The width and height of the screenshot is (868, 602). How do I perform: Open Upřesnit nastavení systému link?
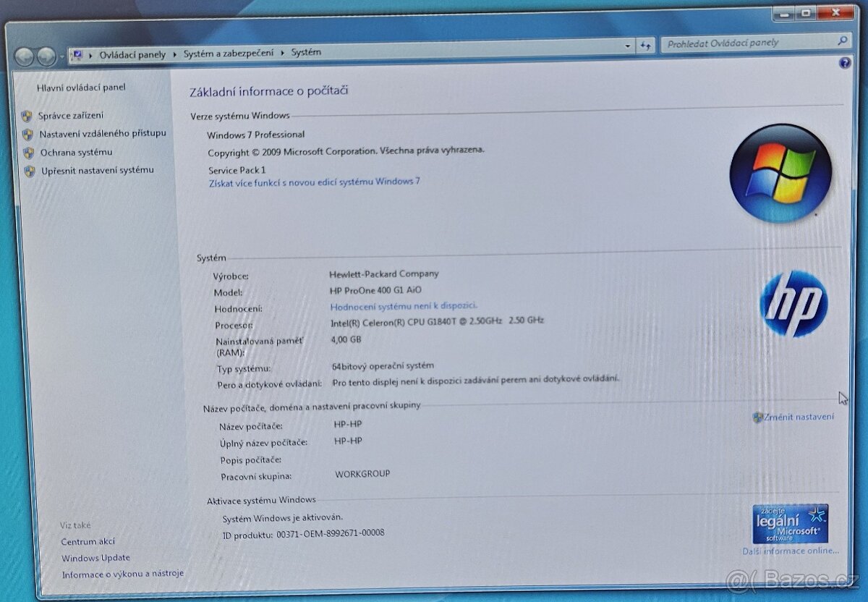tap(98, 171)
